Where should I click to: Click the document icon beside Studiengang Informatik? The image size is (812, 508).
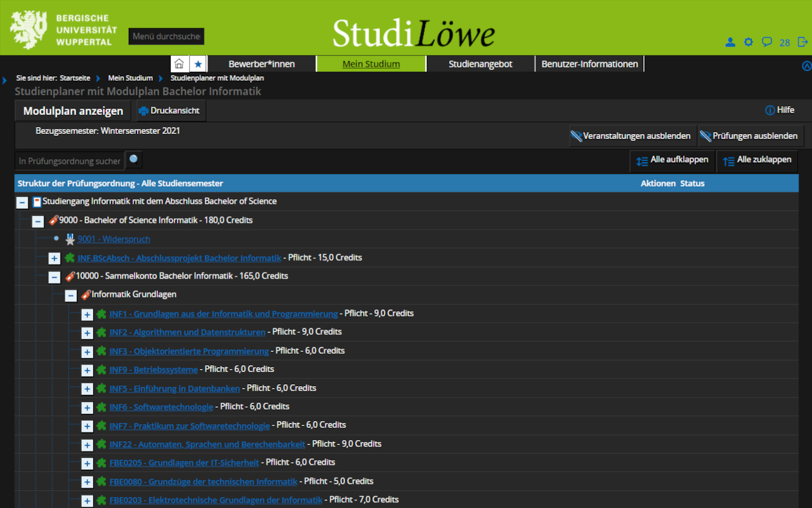pos(37,202)
